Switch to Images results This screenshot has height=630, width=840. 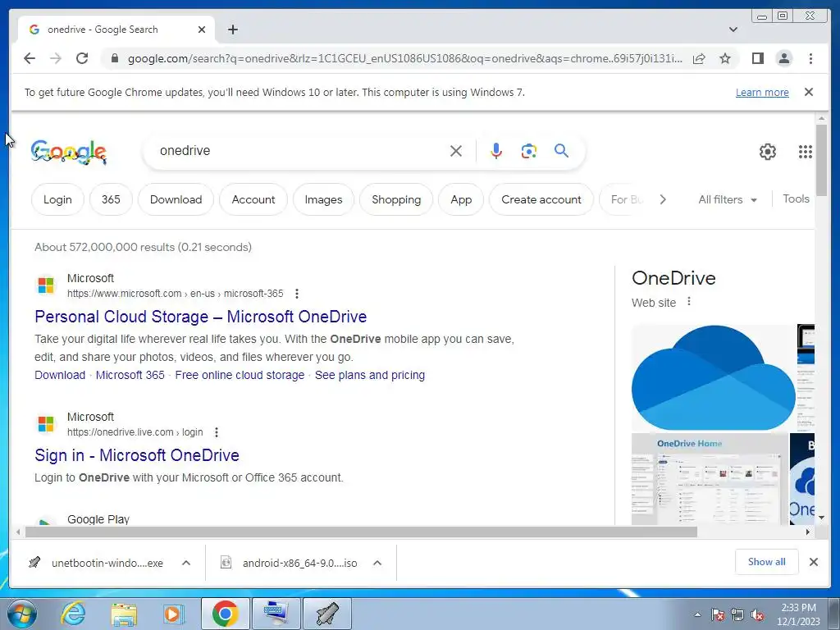point(323,199)
